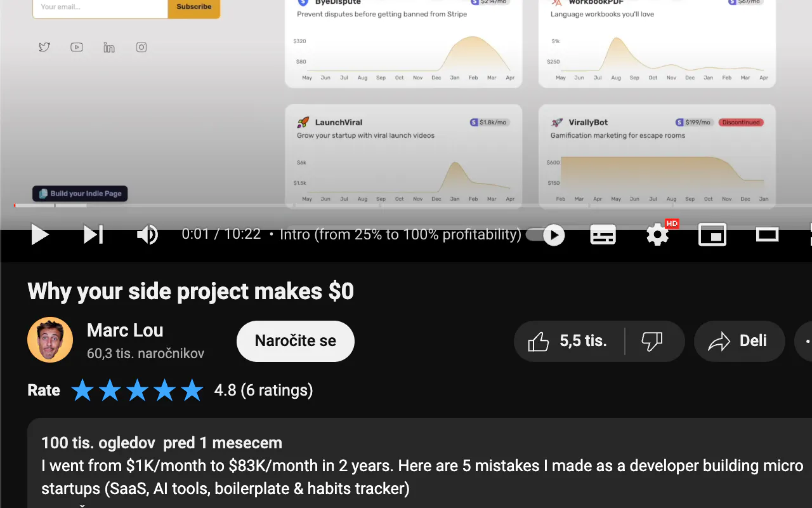Screen dimensions: 812x508
Task: Seek along the video progress bar
Action: (x=413, y=205)
